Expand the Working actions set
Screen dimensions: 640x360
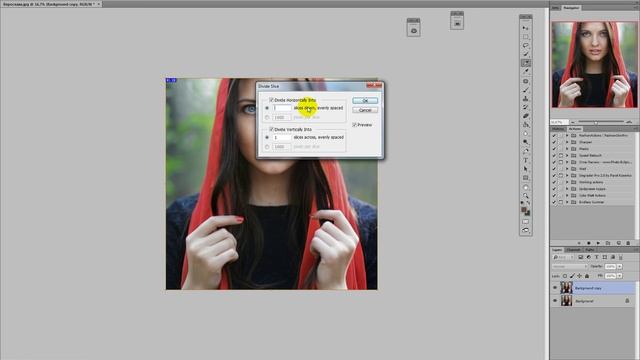click(567, 182)
